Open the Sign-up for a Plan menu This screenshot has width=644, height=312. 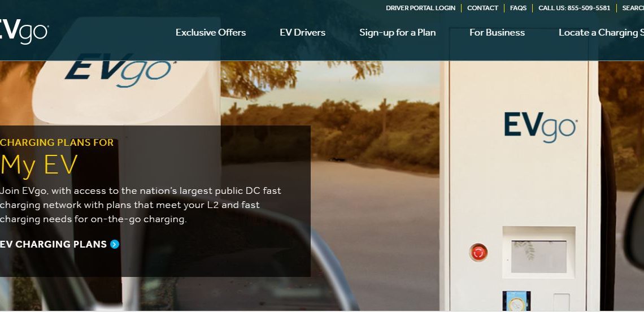point(398,32)
